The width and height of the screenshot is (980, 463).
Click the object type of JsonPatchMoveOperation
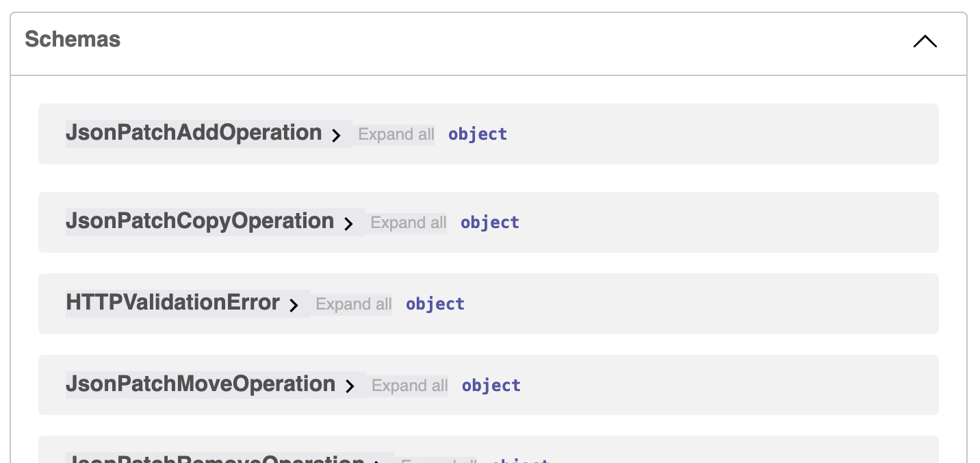click(x=491, y=386)
